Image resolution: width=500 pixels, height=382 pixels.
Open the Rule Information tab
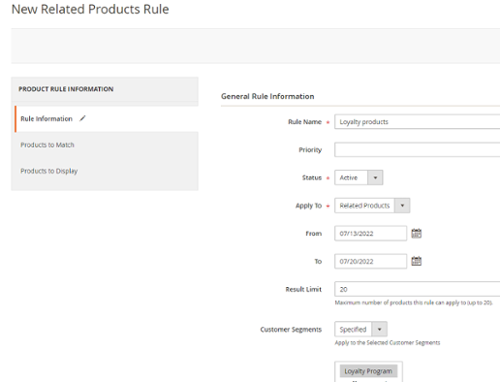click(106, 119)
